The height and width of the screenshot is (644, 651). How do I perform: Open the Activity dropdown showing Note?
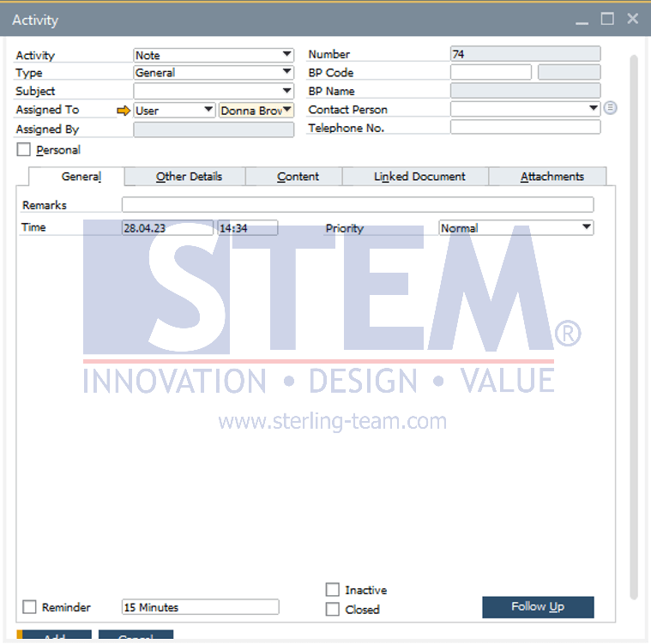214,55
